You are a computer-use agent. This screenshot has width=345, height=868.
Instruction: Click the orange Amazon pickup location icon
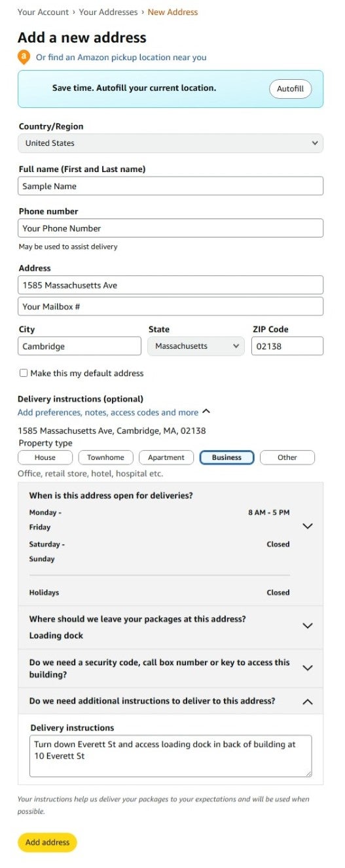pos(24,57)
